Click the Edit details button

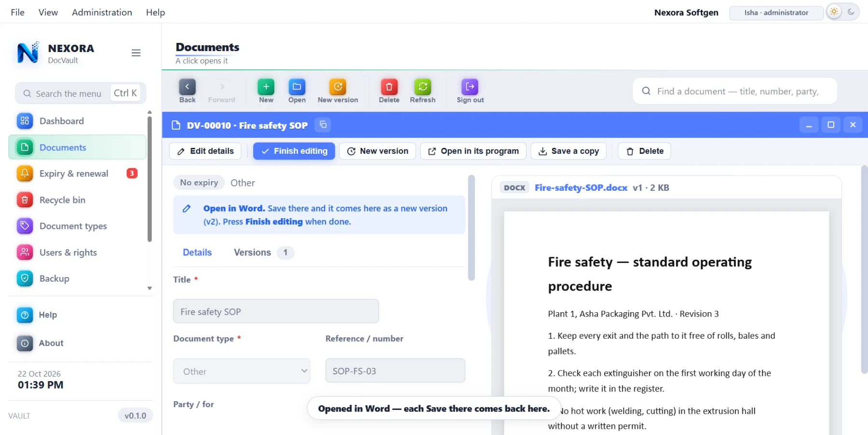[x=205, y=151]
